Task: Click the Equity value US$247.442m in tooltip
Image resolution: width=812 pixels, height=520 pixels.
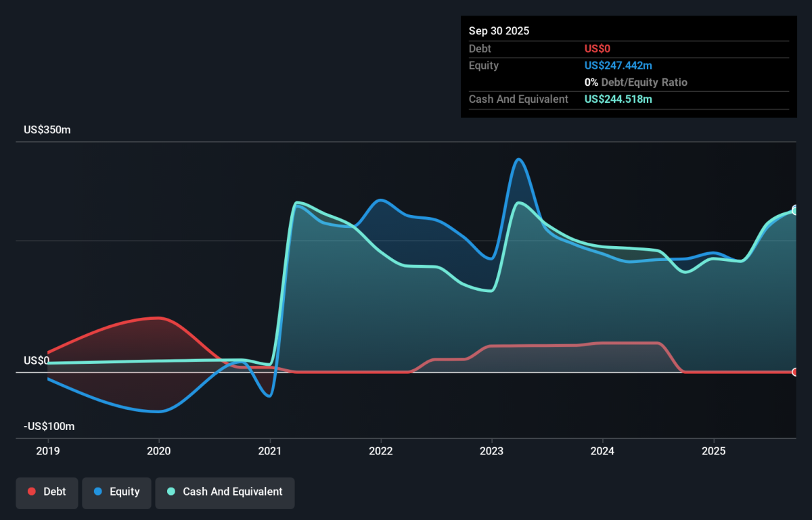Action: [618, 66]
